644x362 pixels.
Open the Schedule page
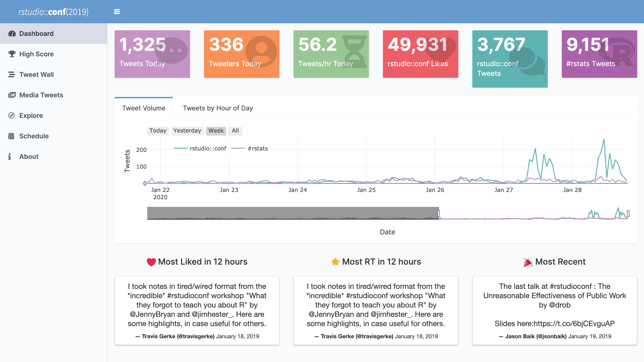[54, 136]
